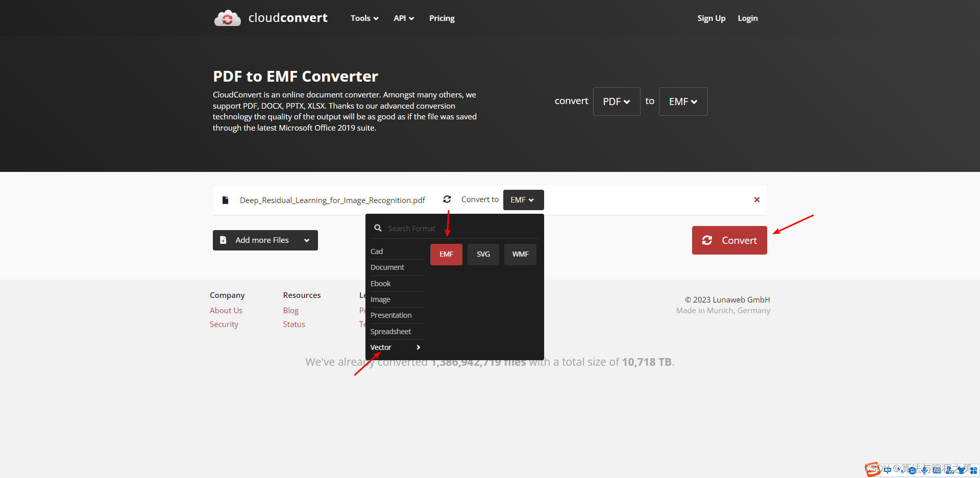Open the Security footer link
Viewport: 980px width, 478px height.
click(224, 324)
